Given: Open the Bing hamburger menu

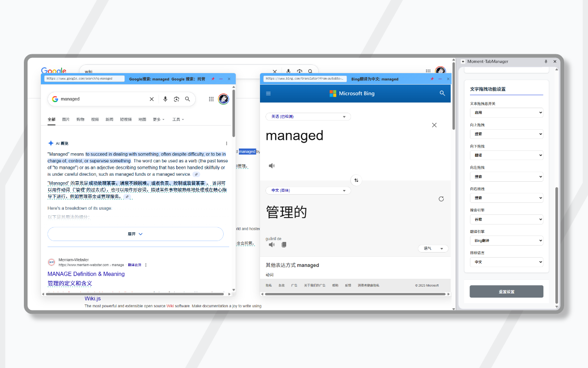Looking at the screenshot, I should point(268,93).
